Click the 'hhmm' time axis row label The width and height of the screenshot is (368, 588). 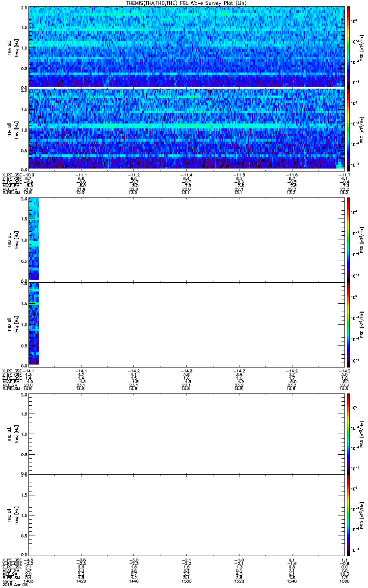pos(8,580)
